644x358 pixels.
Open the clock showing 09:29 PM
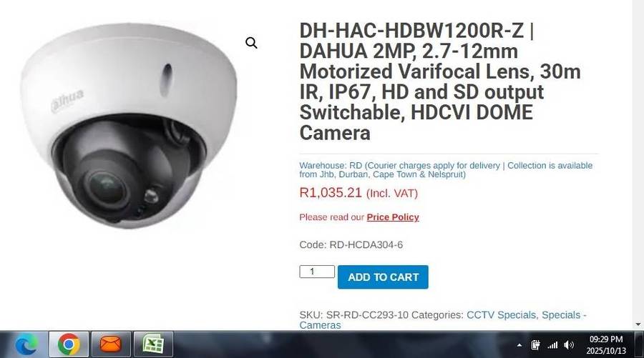pos(606,345)
